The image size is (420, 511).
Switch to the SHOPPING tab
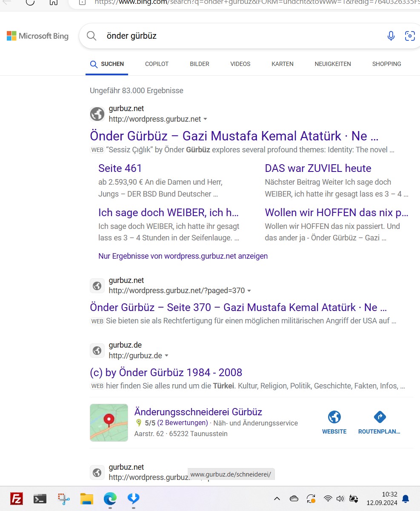387,64
